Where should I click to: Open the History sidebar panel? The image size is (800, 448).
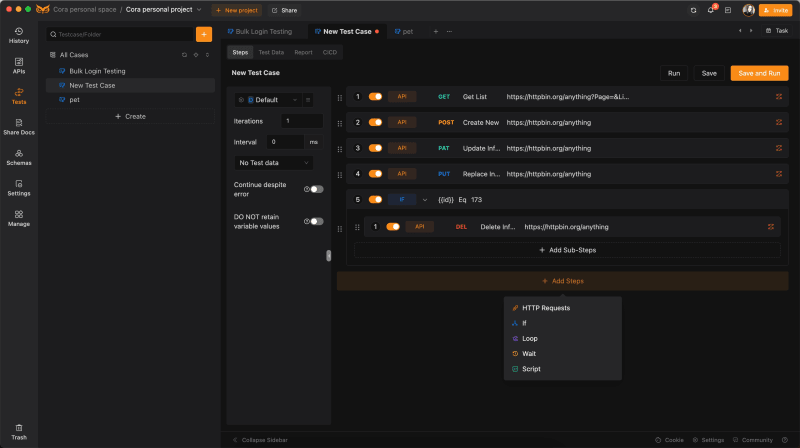pos(19,35)
